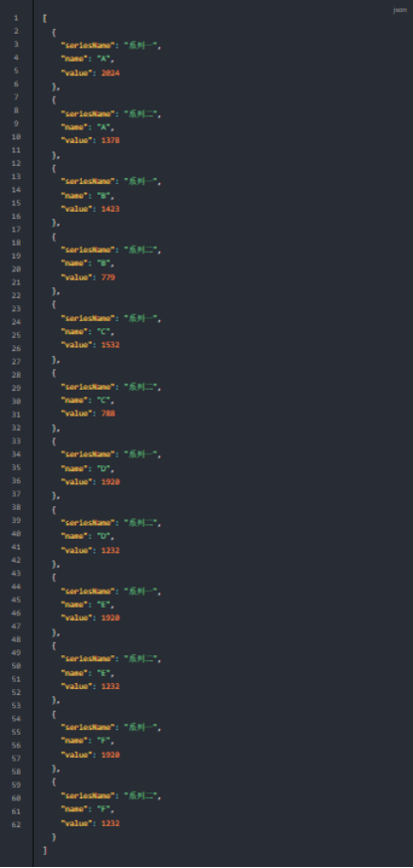Click the "seriesName" key on line 3
Screen dimensions: 413x868
pos(87,46)
